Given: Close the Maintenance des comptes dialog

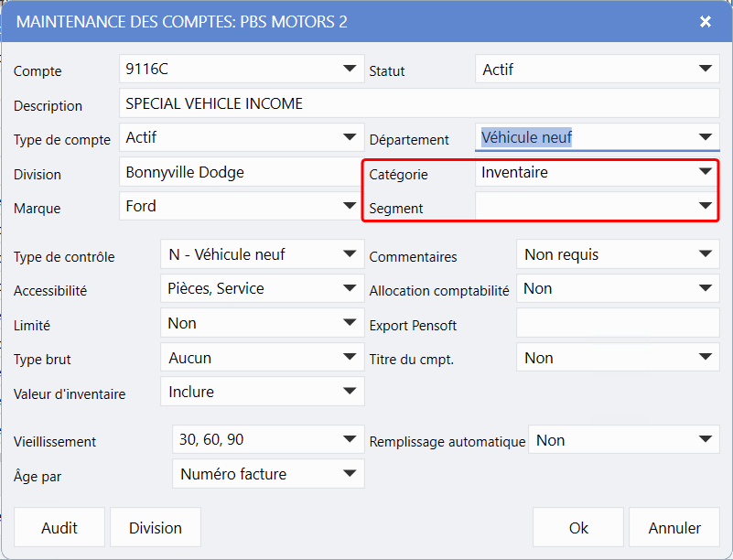Looking at the screenshot, I should [x=706, y=22].
